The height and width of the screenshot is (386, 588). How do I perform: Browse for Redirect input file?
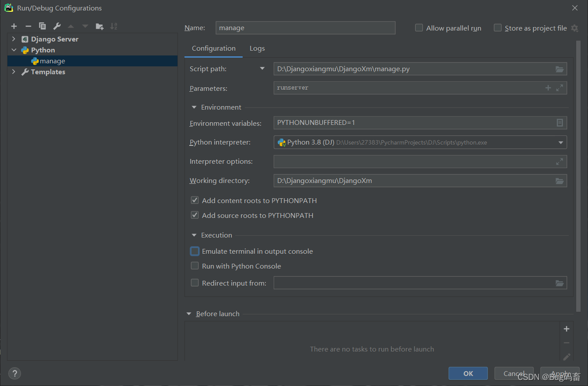point(560,283)
